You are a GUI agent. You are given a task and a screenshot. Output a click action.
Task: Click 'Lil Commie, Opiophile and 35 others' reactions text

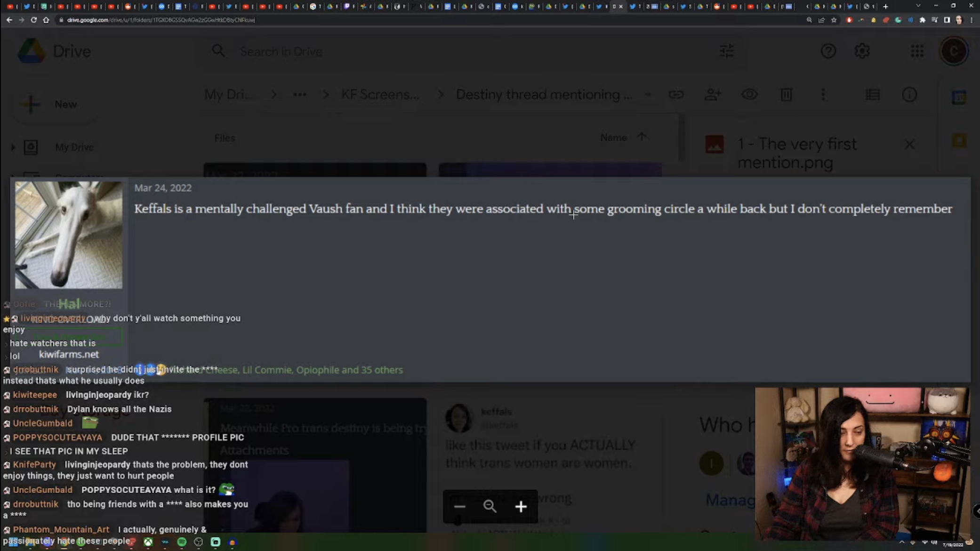point(322,370)
